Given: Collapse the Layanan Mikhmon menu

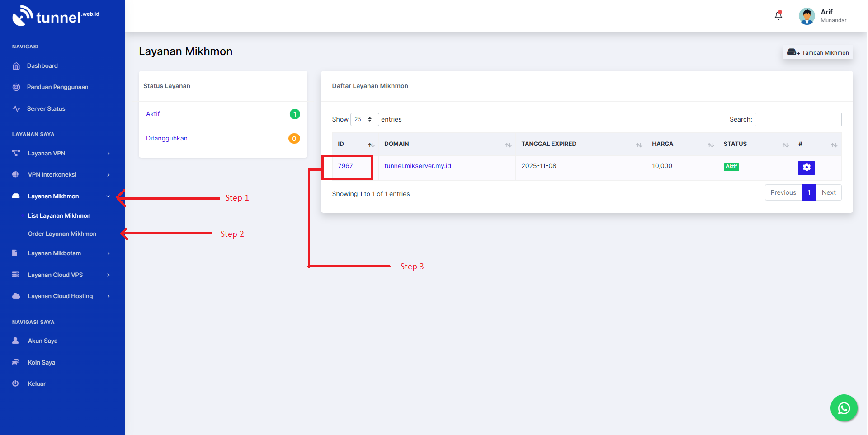Looking at the screenshot, I should [x=62, y=196].
